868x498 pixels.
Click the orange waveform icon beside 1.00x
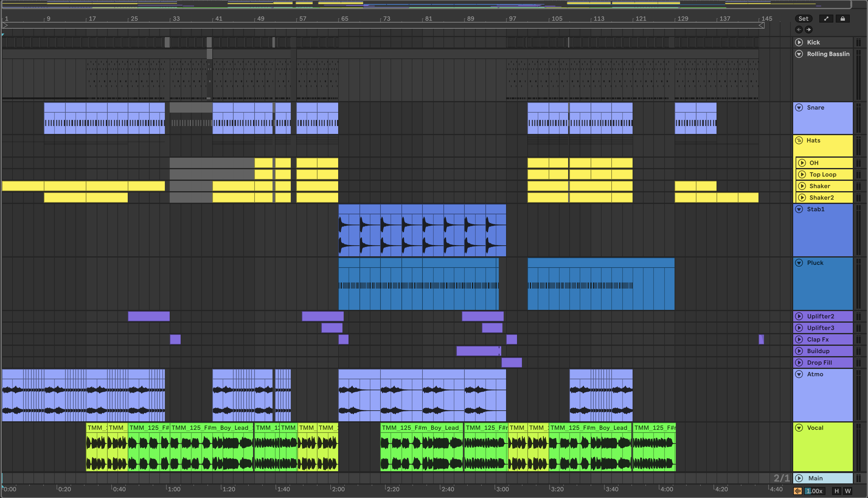pyautogui.click(x=797, y=491)
